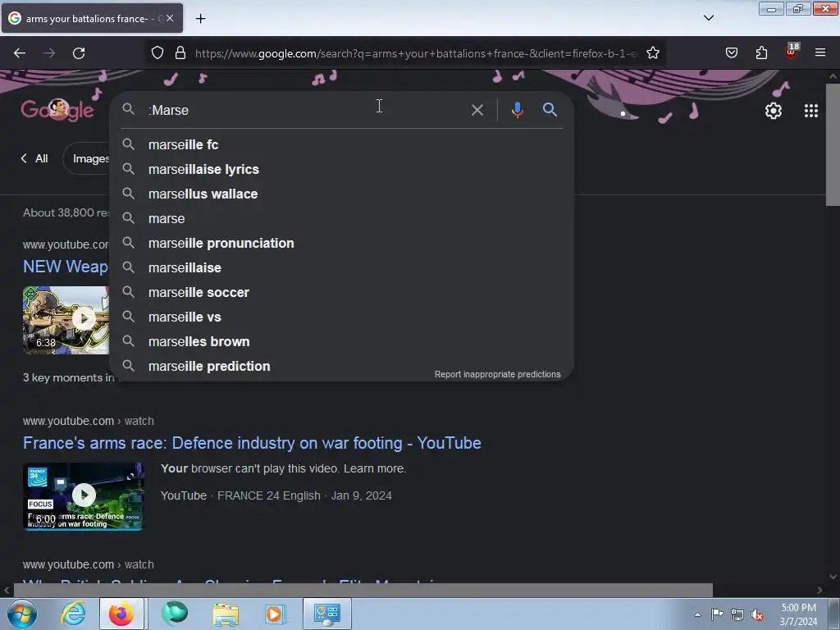Viewport: 840px width, 630px height.
Task: Select suggestion 'marseille vs'
Action: (x=342, y=317)
